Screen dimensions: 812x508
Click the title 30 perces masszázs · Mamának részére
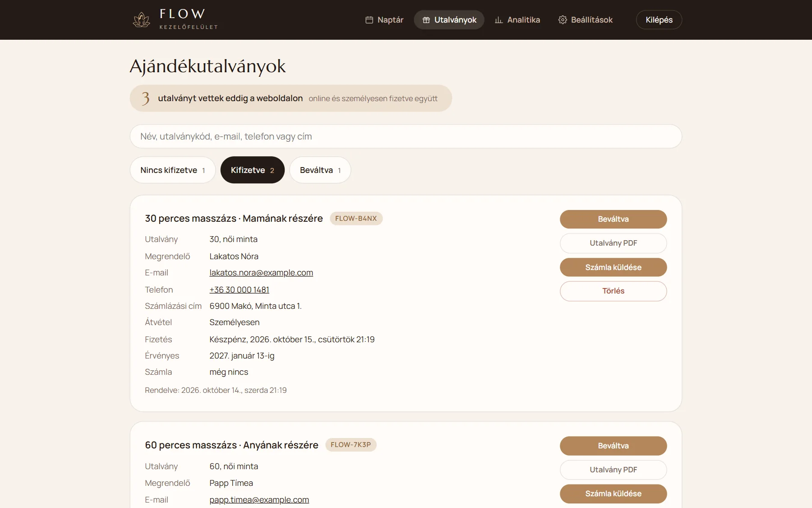[234, 219]
